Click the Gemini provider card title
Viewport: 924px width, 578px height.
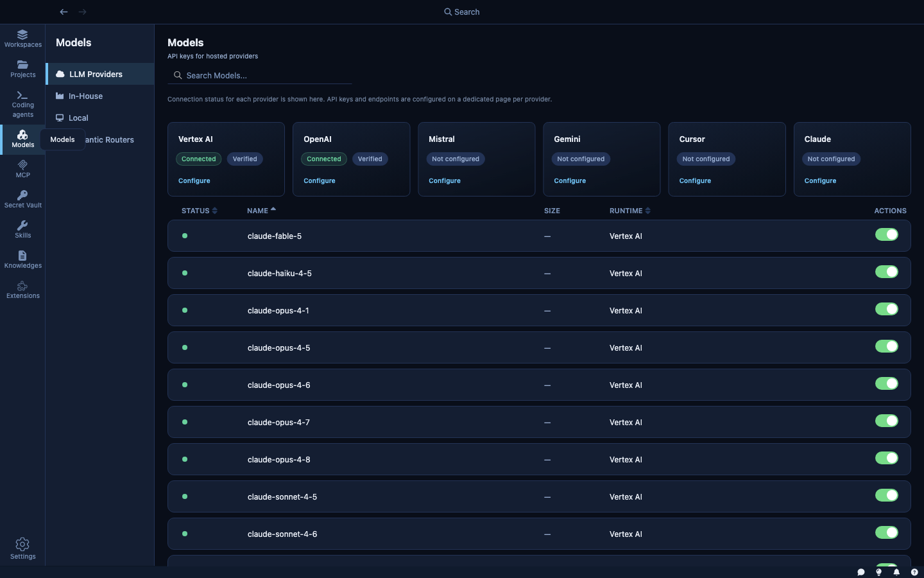(x=567, y=139)
